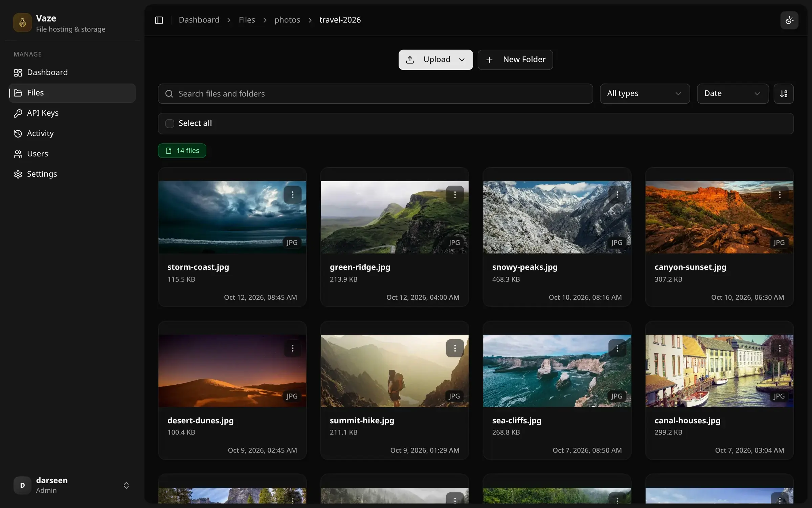Click the sort direction icon
The width and height of the screenshot is (812, 508).
click(784, 94)
